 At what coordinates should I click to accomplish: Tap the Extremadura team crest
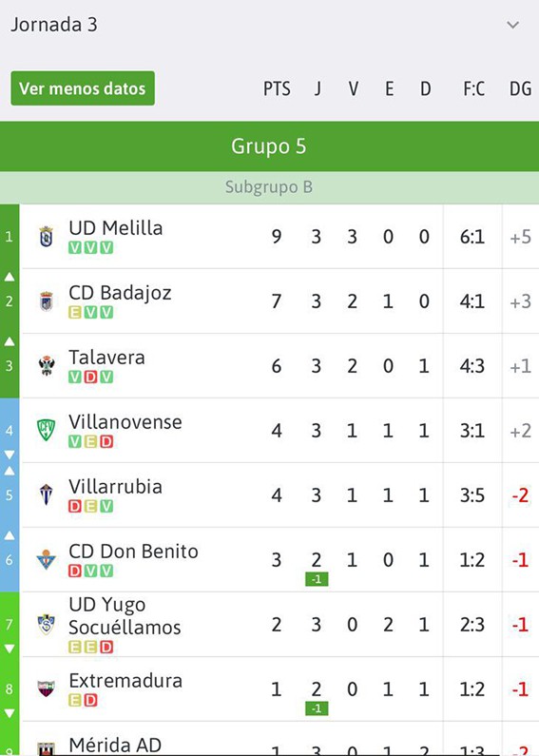pos(47,689)
